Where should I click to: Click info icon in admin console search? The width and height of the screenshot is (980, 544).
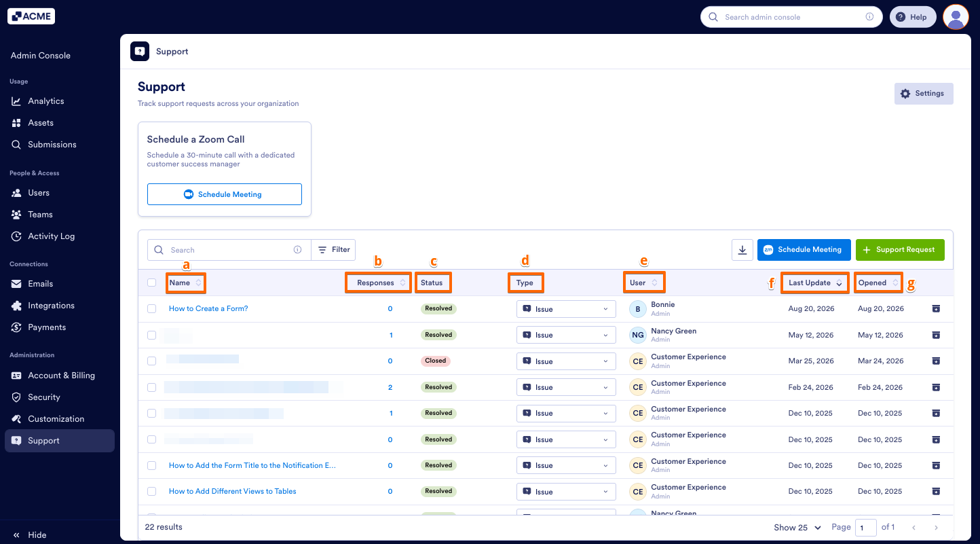(x=869, y=17)
